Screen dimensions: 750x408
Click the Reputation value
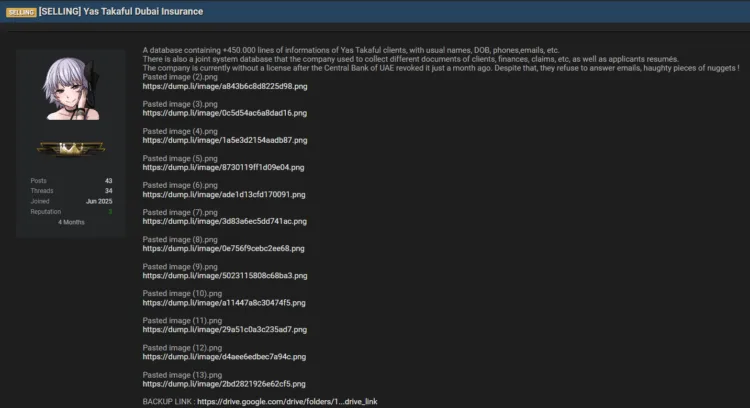110,212
